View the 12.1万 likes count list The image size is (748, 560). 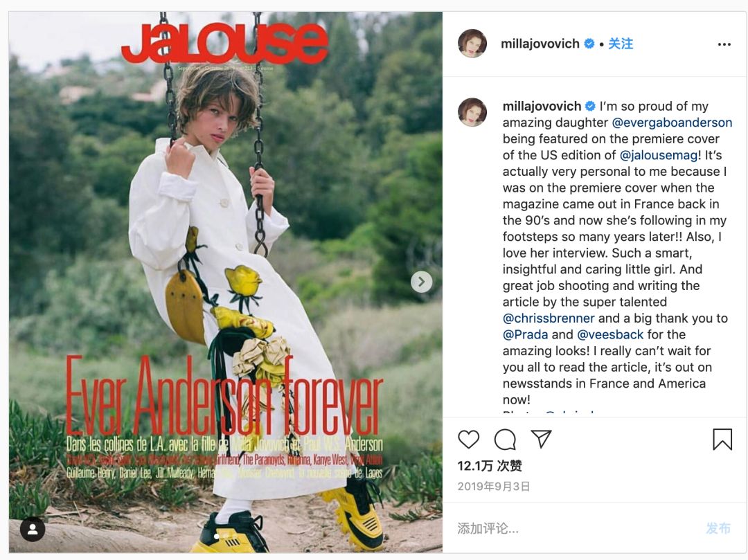[490, 466]
